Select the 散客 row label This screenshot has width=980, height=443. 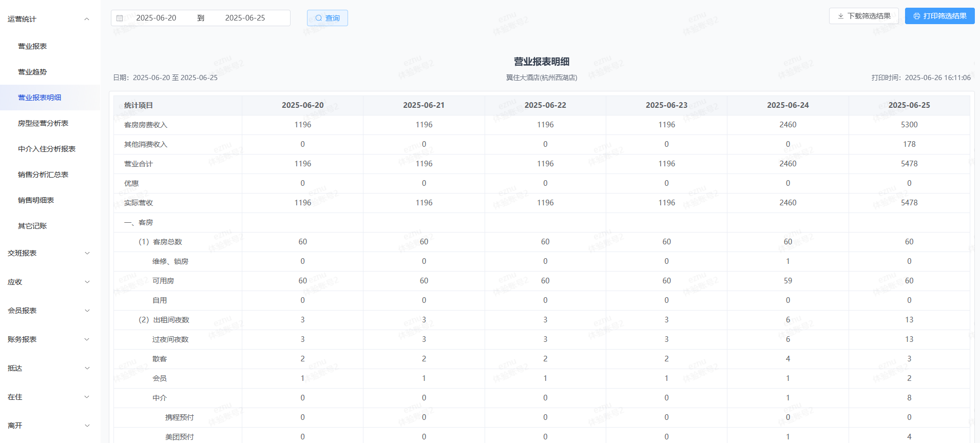pyautogui.click(x=160, y=359)
